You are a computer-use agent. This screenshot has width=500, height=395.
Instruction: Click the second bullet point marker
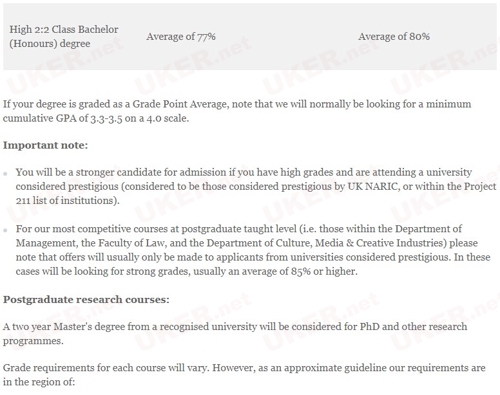[x=5, y=230]
